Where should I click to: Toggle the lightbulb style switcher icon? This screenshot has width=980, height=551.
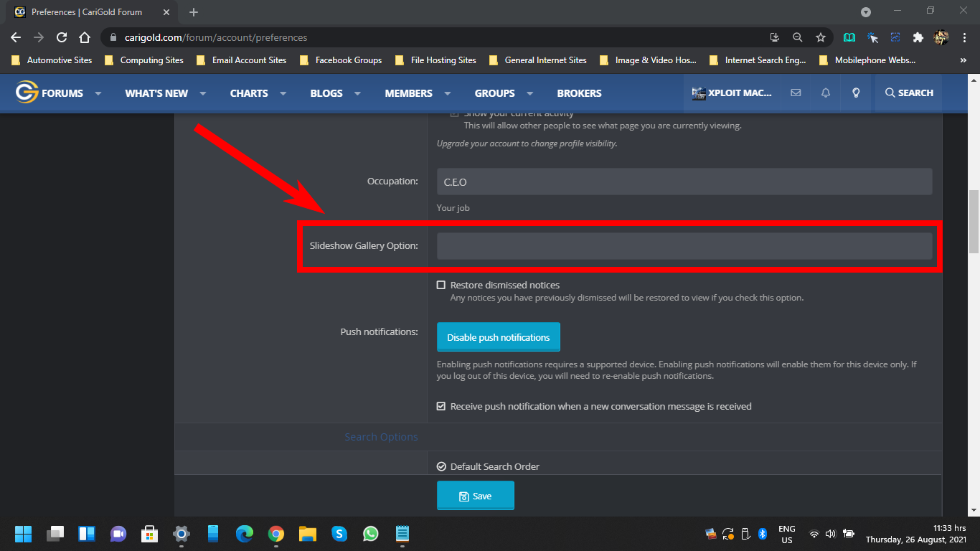click(x=856, y=93)
